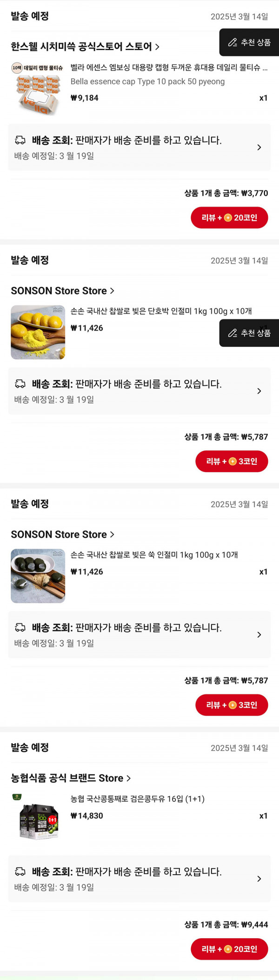Expand delivery tracking for Bella wet tissue order
This screenshot has width=279, height=980.
[x=259, y=148]
